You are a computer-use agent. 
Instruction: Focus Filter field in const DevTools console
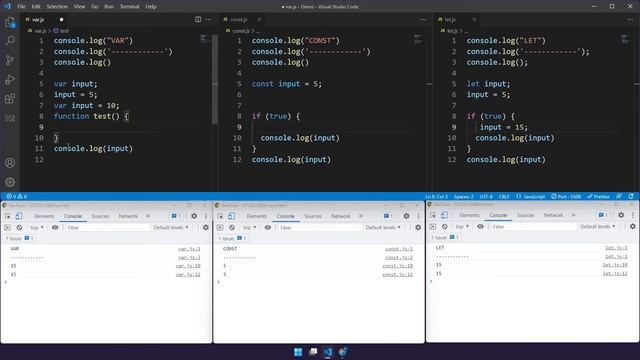tap(320, 227)
